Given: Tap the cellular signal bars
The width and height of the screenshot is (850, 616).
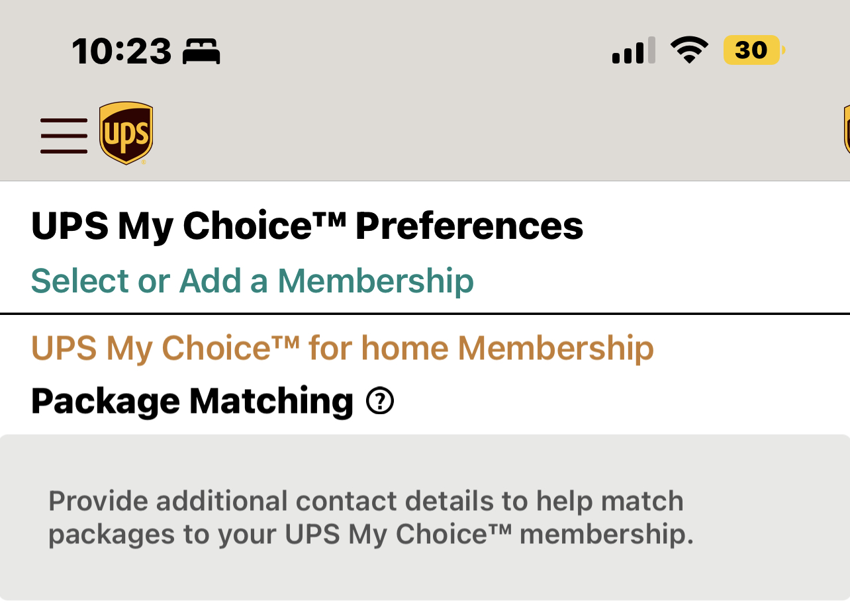Looking at the screenshot, I should click(634, 51).
